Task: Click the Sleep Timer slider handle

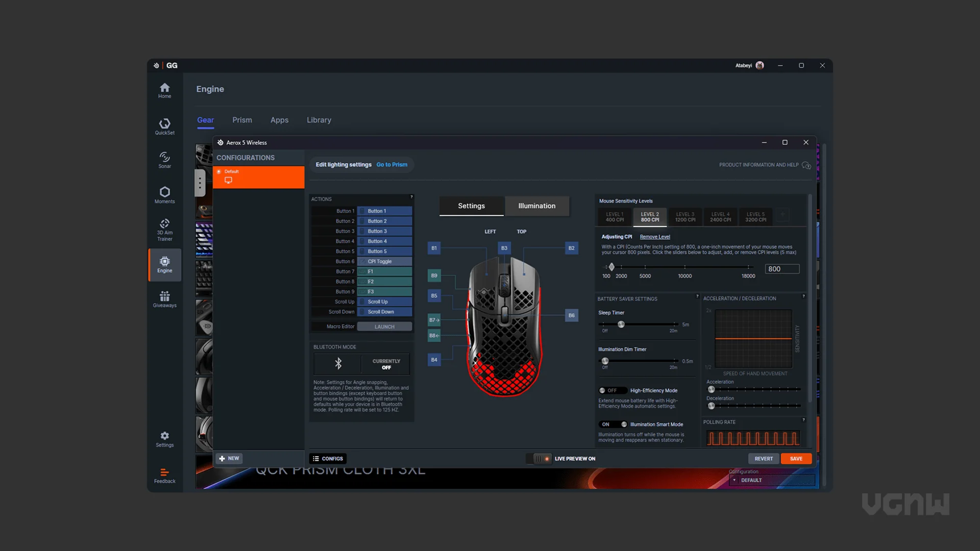Action: [x=621, y=324]
